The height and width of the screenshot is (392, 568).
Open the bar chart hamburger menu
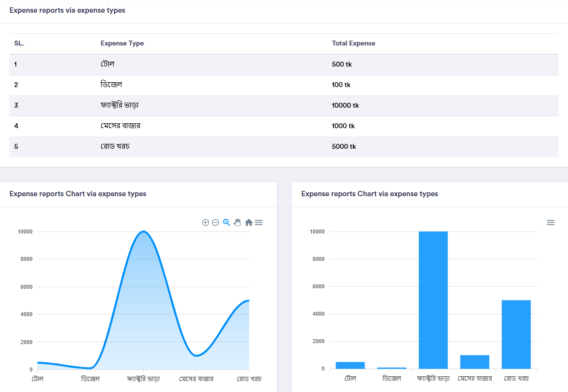click(550, 223)
